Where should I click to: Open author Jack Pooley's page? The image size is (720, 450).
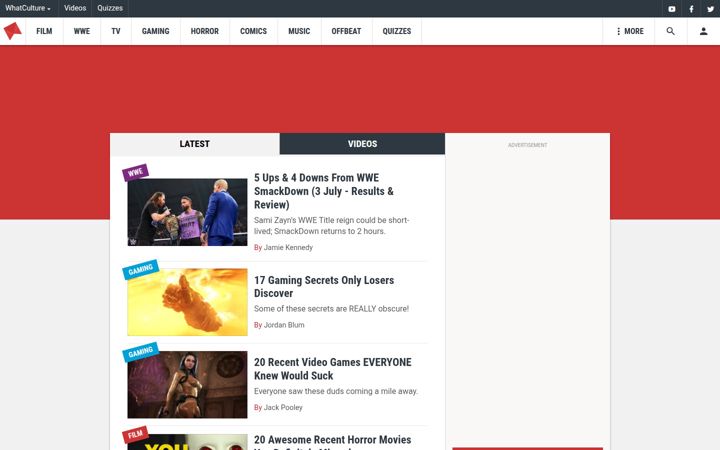point(283,407)
